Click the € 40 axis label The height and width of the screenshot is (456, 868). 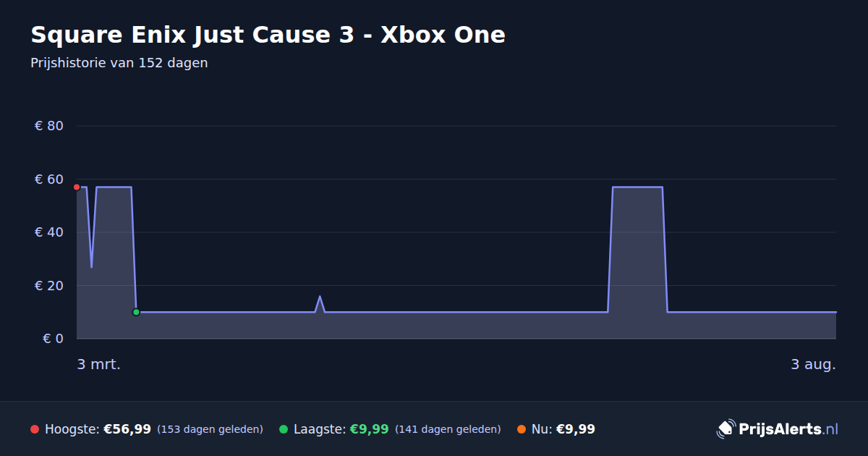pos(49,232)
